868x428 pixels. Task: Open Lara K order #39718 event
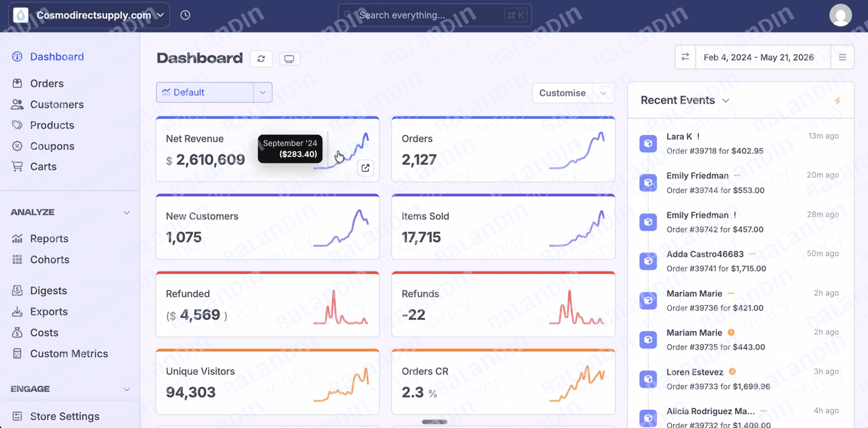click(740, 144)
